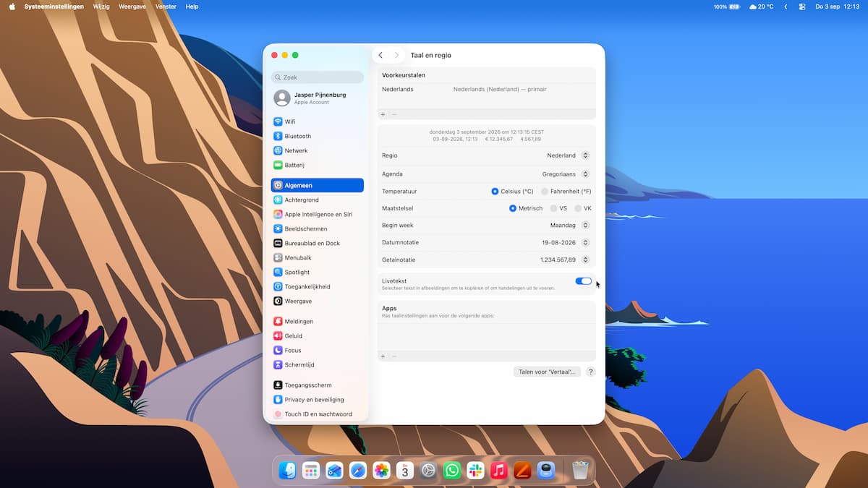Open the Wijzig menu
The width and height of the screenshot is (868, 488).
coord(101,7)
